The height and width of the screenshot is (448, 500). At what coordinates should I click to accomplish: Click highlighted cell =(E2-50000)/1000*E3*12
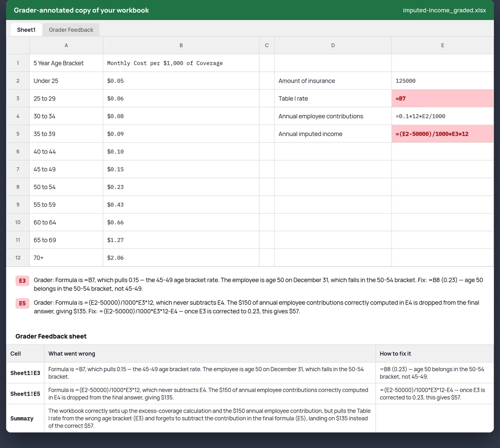click(442, 134)
